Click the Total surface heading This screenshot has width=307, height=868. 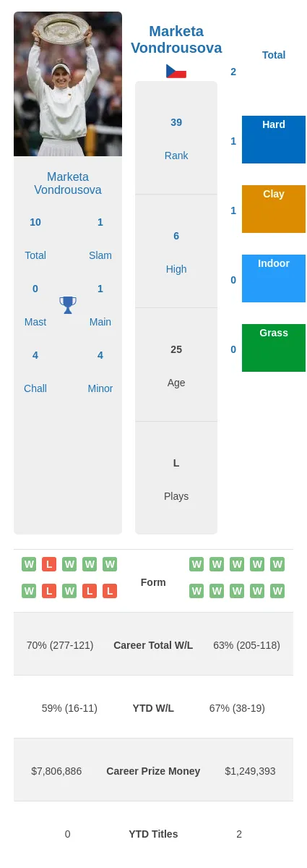tap(274, 55)
